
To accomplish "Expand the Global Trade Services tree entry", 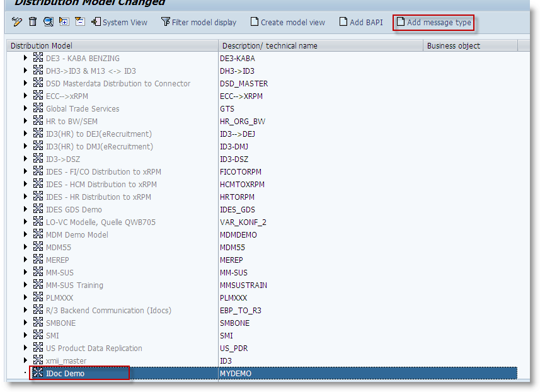I will (25, 108).
